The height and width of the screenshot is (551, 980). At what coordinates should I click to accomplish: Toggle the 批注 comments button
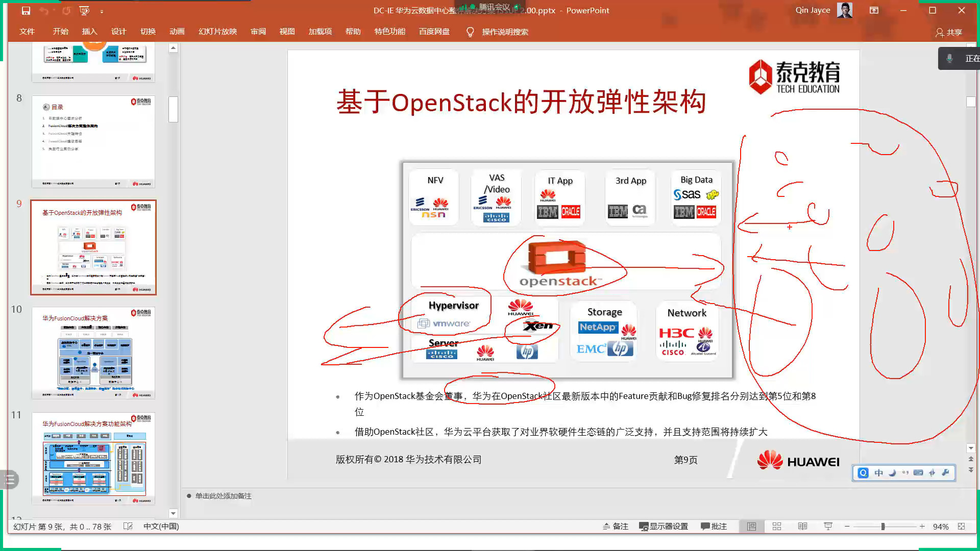714,526
